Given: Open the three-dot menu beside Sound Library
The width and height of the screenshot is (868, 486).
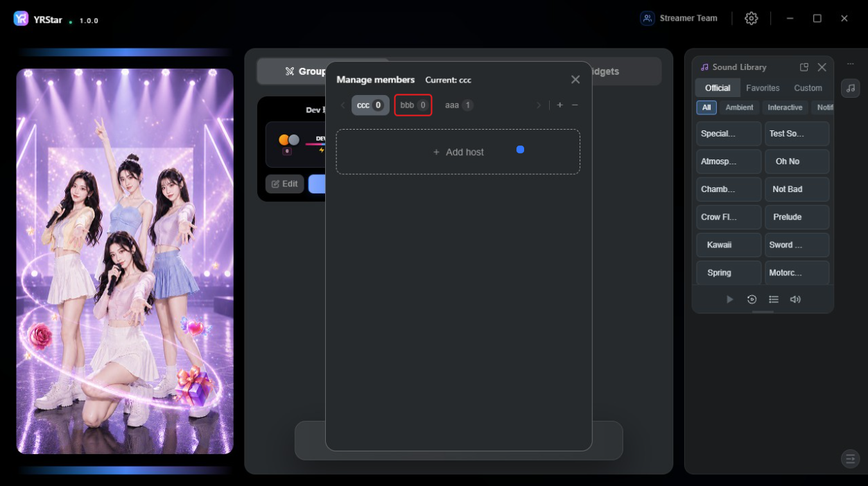Looking at the screenshot, I should point(851,64).
